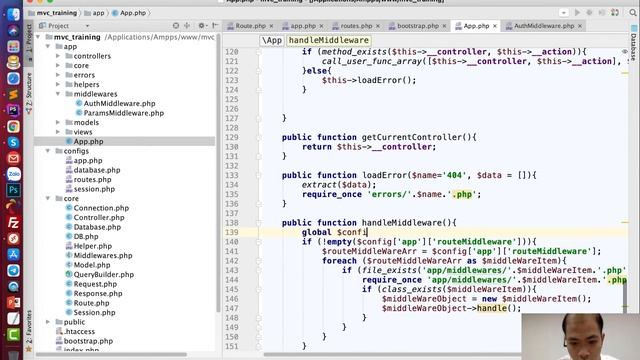Expand the models folder
The width and height of the screenshot is (640, 360).
pyautogui.click(x=58, y=122)
